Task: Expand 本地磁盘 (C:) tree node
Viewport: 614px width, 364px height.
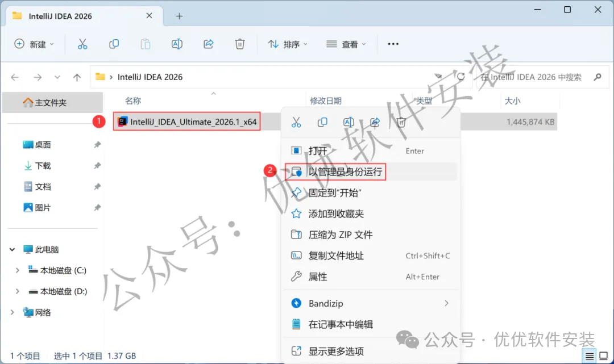Action: click(x=17, y=270)
